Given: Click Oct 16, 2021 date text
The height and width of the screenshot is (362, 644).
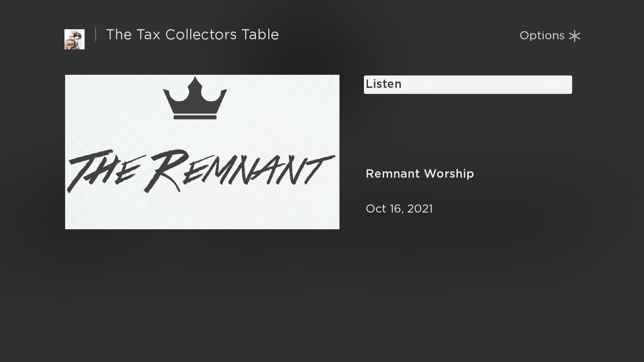Looking at the screenshot, I should click(x=399, y=208).
